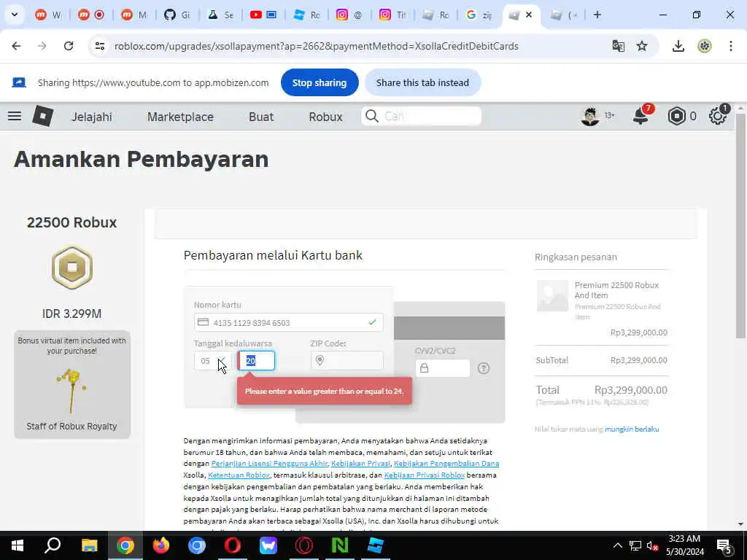This screenshot has height=560, width=747.
Task: Open the Ketentuan Roblox link
Action: pyautogui.click(x=239, y=475)
